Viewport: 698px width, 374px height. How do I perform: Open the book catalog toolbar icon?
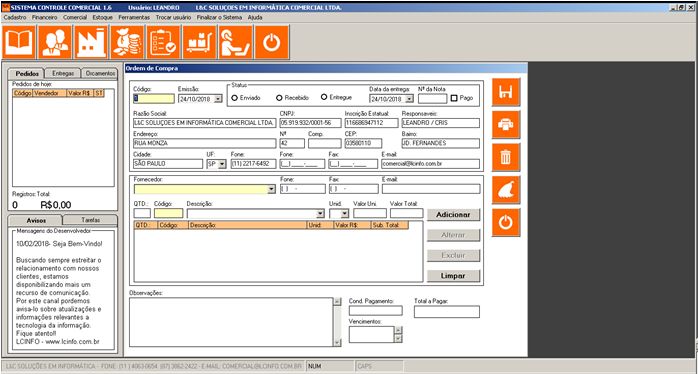click(19, 42)
